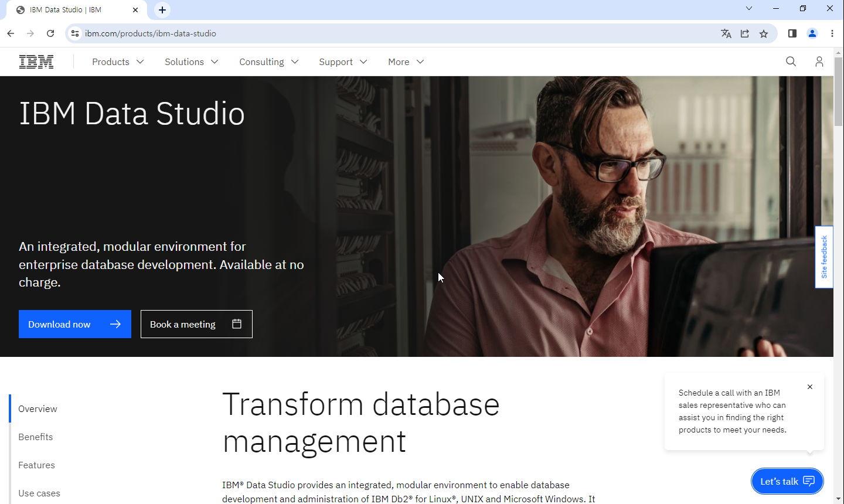Expand the Products menu
Screen dimensions: 844x504
(x=118, y=62)
